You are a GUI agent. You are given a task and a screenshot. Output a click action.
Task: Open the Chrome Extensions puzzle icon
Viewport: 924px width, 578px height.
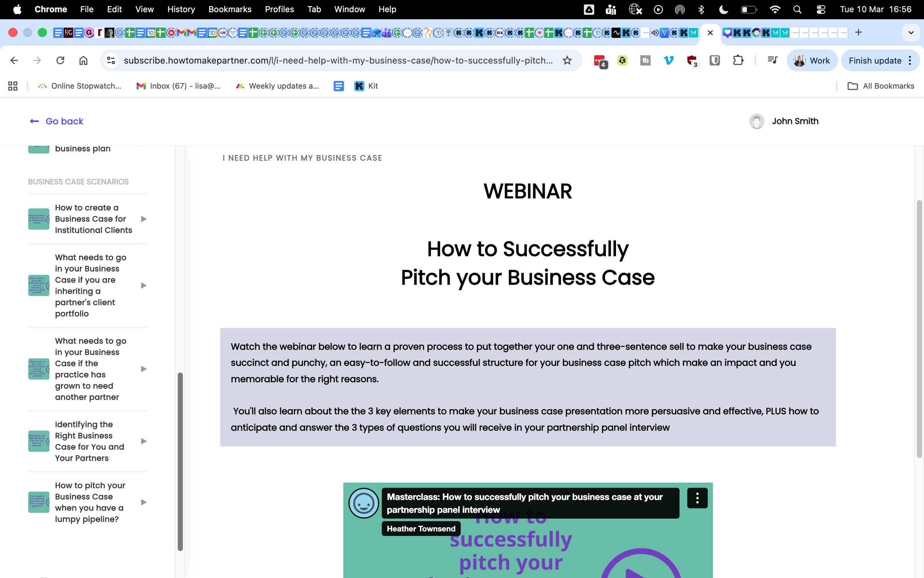[x=738, y=60]
